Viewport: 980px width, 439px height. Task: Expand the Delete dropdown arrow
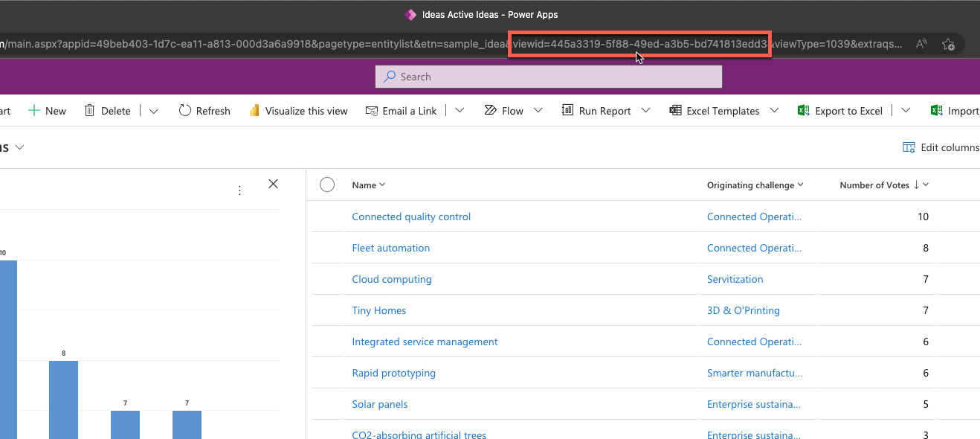point(154,111)
